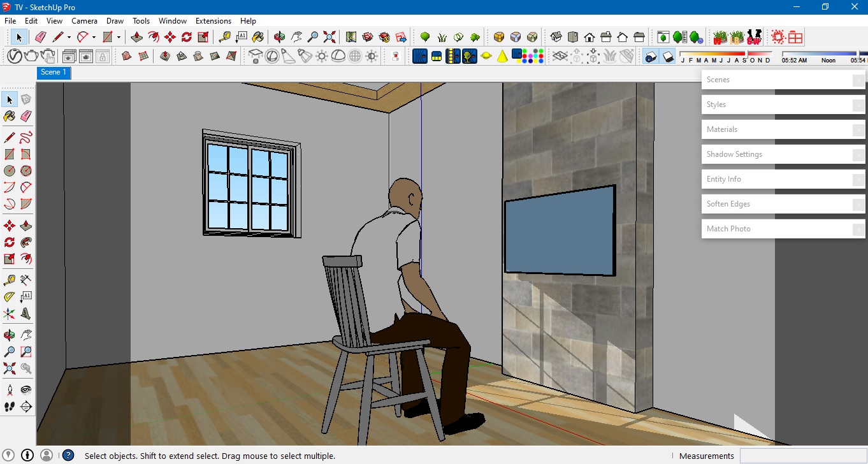
Task: Select the Tape Measure tool
Action: pos(224,37)
